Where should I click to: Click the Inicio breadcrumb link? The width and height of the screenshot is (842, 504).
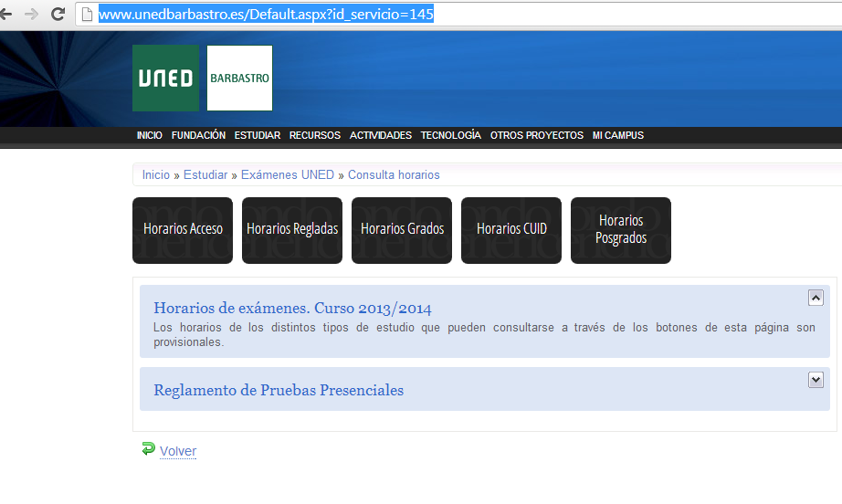(x=155, y=175)
